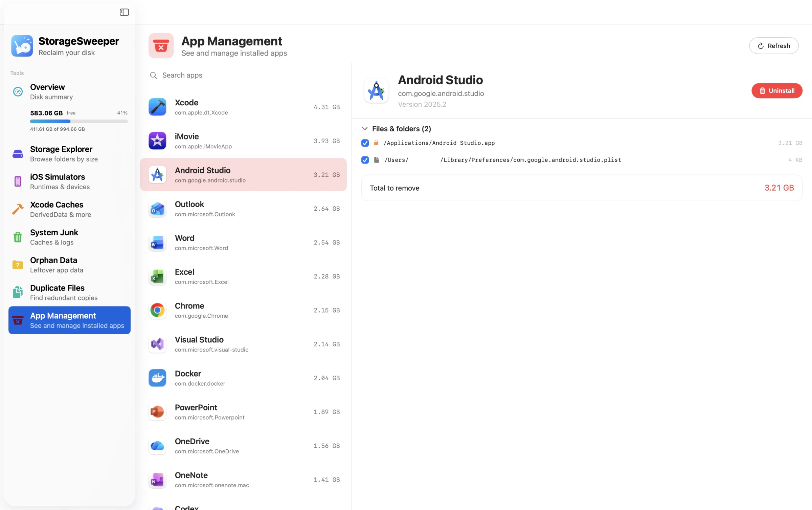Click com.microsoft.onenote.mac bundle identifier
812x510 pixels.
[212, 485]
